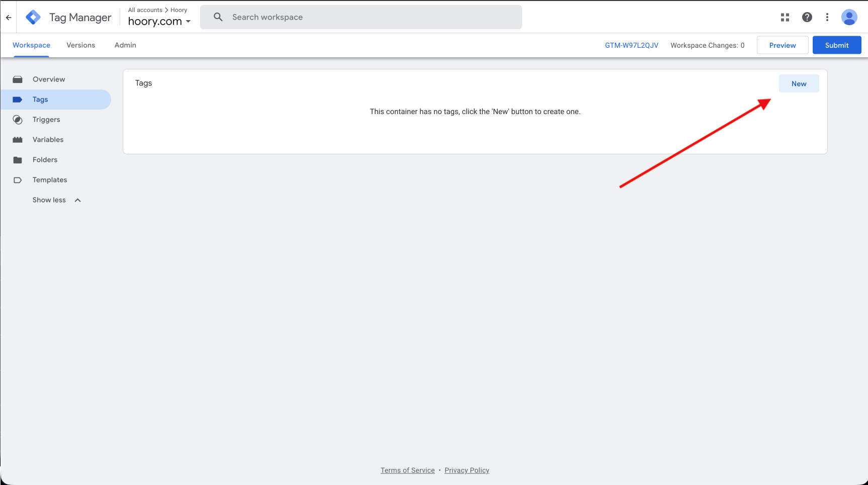Open the hoory.com container dropdown
868x485 pixels.
159,21
